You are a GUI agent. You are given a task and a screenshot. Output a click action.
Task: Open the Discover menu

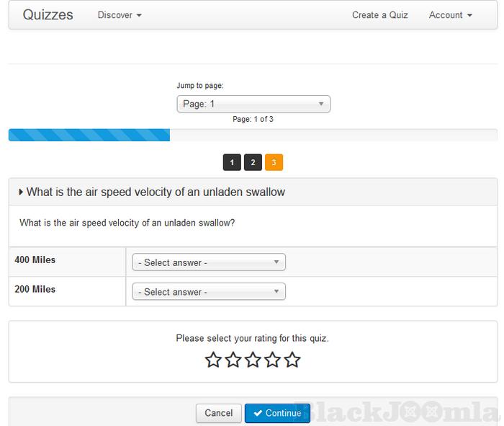coord(120,15)
